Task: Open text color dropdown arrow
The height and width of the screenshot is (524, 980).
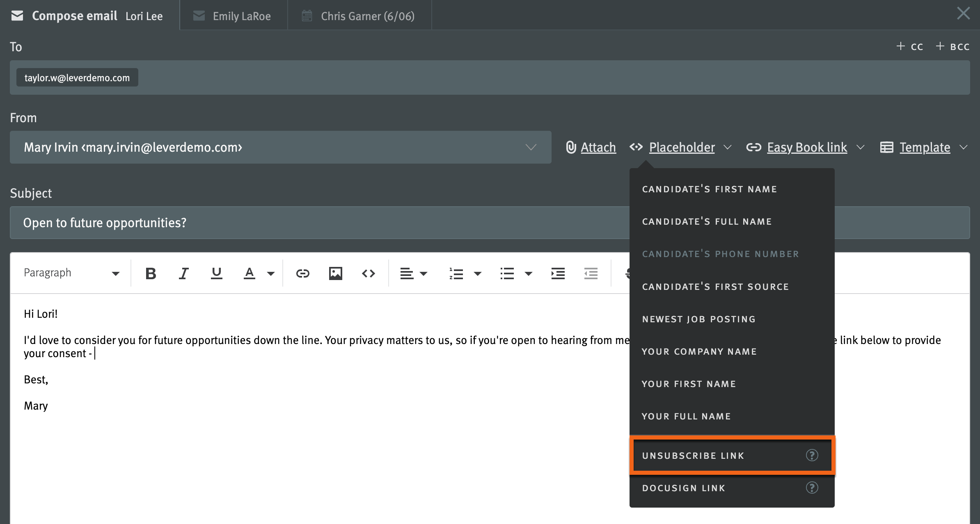Action: pyautogui.click(x=270, y=274)
